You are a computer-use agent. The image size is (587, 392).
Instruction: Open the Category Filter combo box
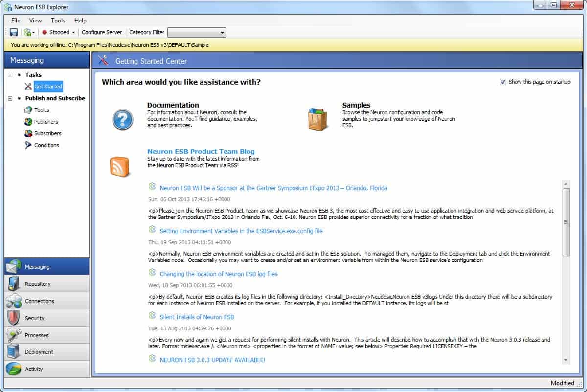197,32
